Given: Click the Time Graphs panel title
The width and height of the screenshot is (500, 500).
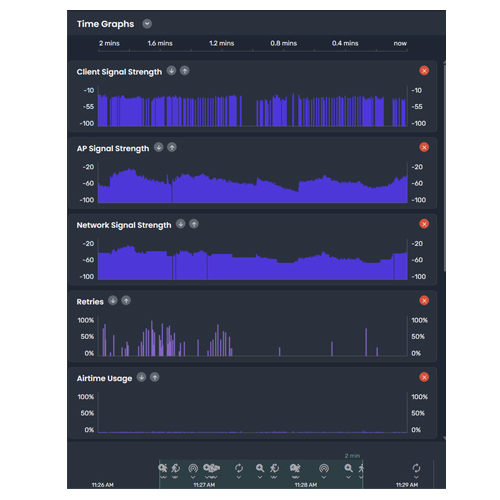Looking at the screenshot, I should coord(105,24).
